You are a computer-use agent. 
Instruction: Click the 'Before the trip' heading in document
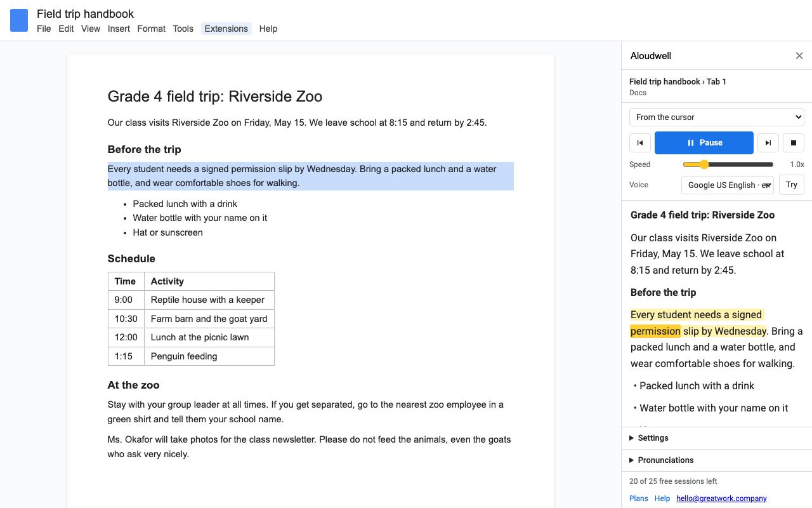[x=145, y=149]
